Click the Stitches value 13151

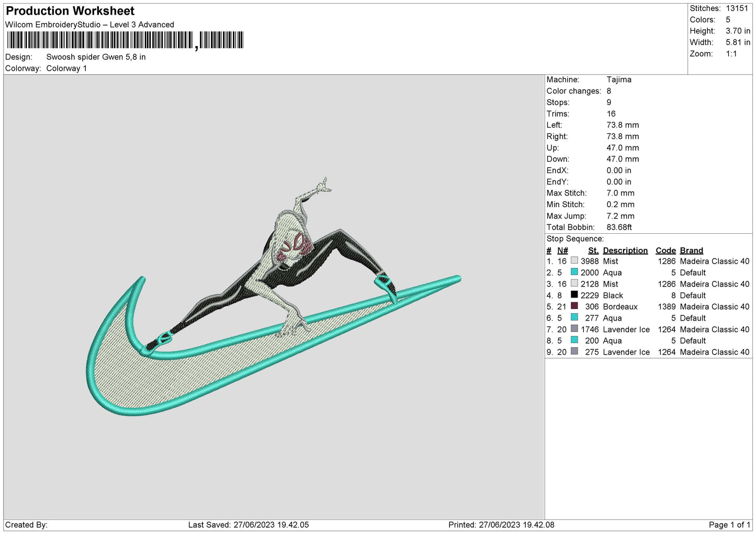tap(737, 8)
